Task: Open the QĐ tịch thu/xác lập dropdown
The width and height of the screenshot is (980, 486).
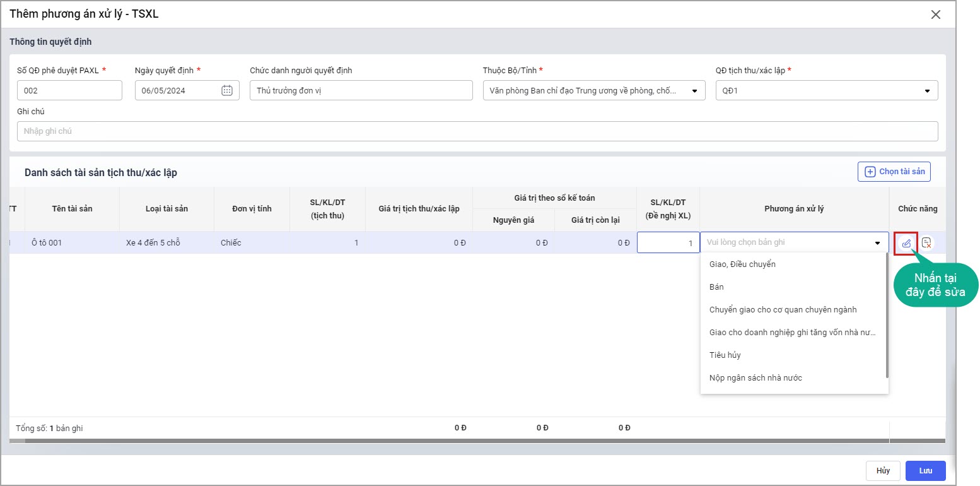Action: pyautogui.click(x=927, y=90)
